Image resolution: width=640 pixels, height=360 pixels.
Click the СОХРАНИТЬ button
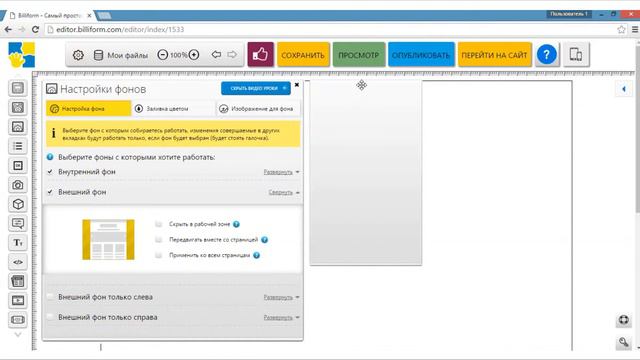(303, 55)
